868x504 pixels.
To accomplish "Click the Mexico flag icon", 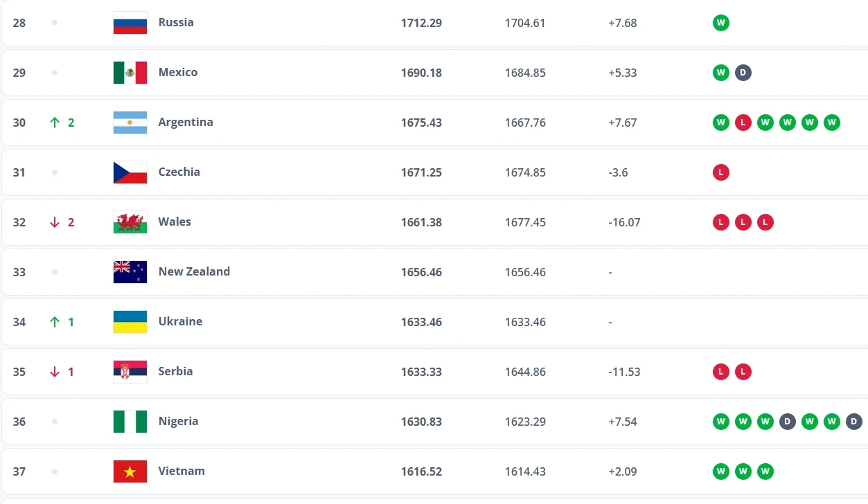I will [130, 73].
